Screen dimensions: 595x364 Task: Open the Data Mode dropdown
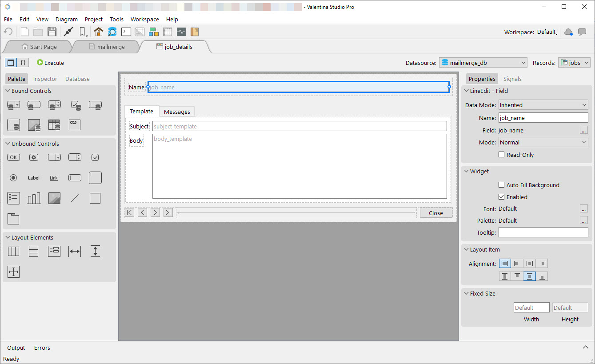(543, 105)
